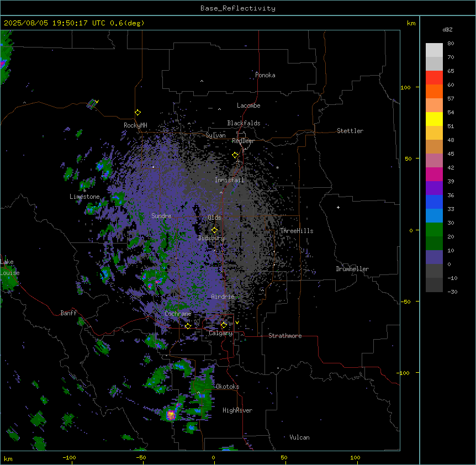Click the Ponoka city label
476x465 pixels.
pos(265,75)
